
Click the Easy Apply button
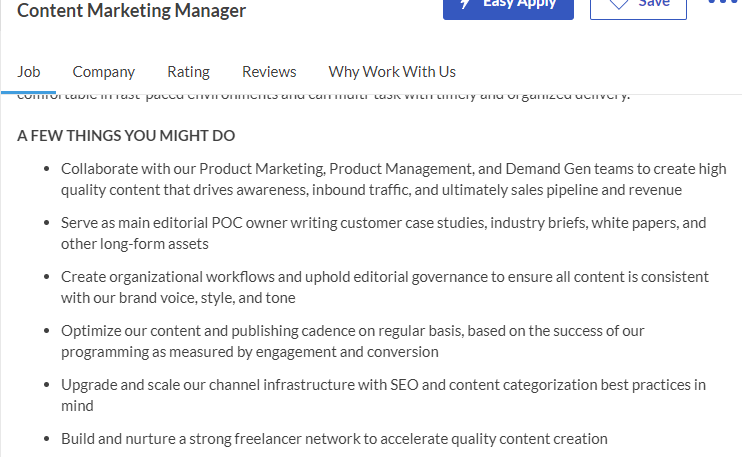[x=508, y=7]
